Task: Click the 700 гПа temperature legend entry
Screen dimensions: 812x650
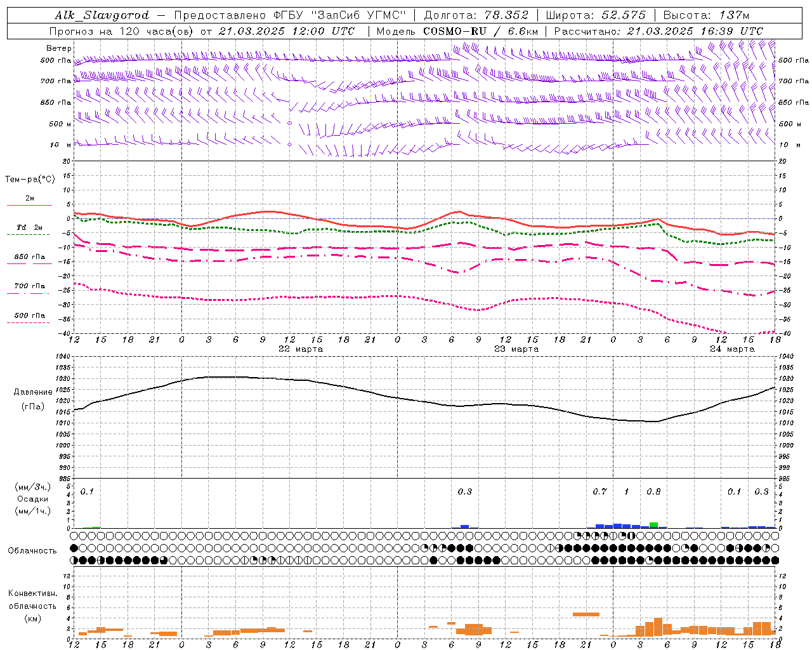Action: pyautogui.click(x=29, y=286)
